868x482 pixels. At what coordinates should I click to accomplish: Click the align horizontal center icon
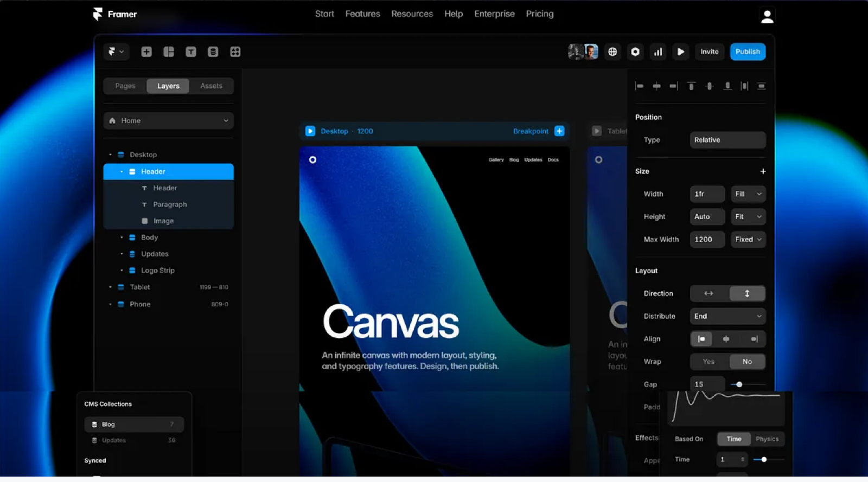(656, 86)
